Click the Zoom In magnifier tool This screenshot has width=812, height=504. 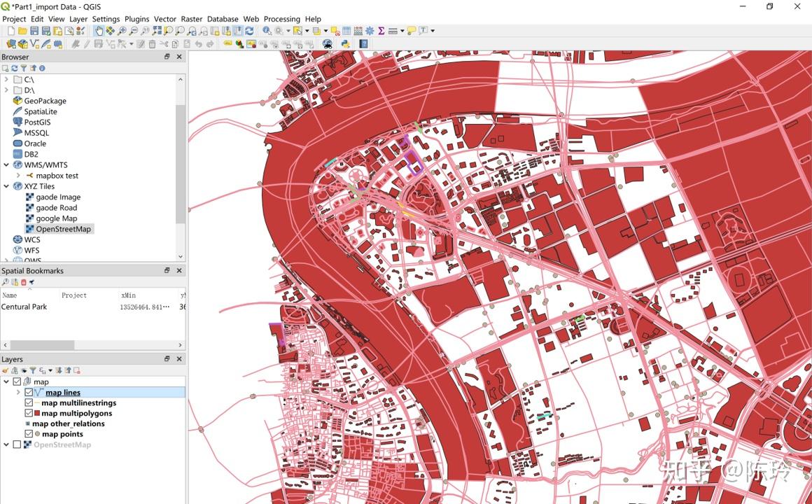(122, 31)
